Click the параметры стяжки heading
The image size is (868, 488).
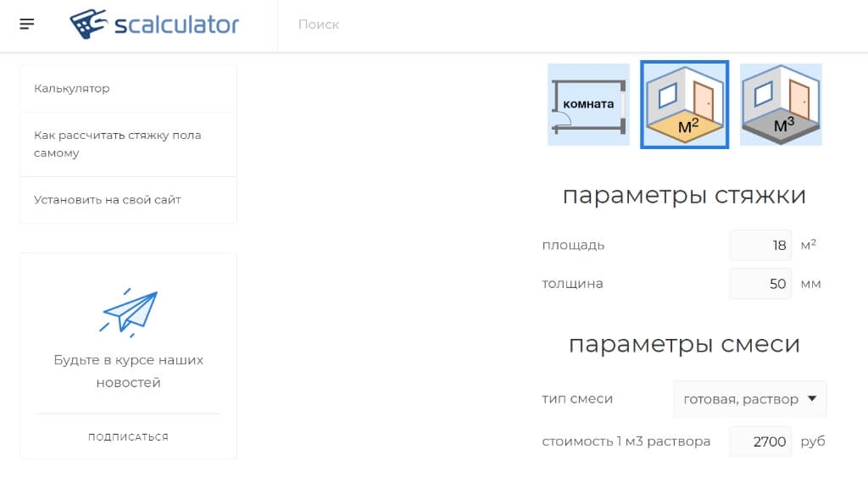(x=684, y=196)
